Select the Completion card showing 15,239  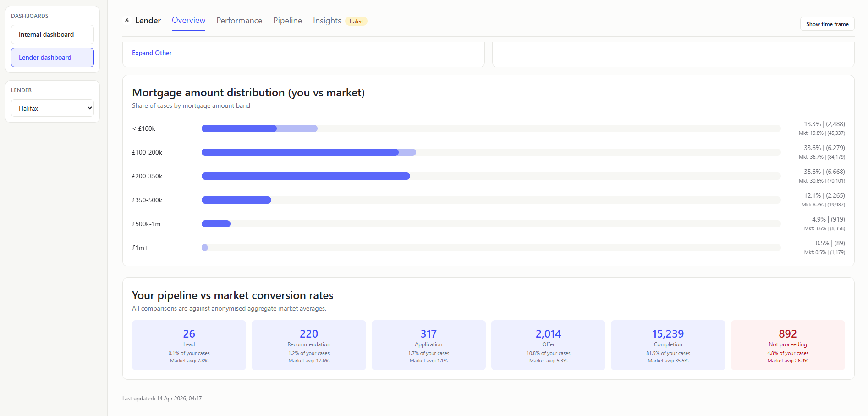click(668, 345)
